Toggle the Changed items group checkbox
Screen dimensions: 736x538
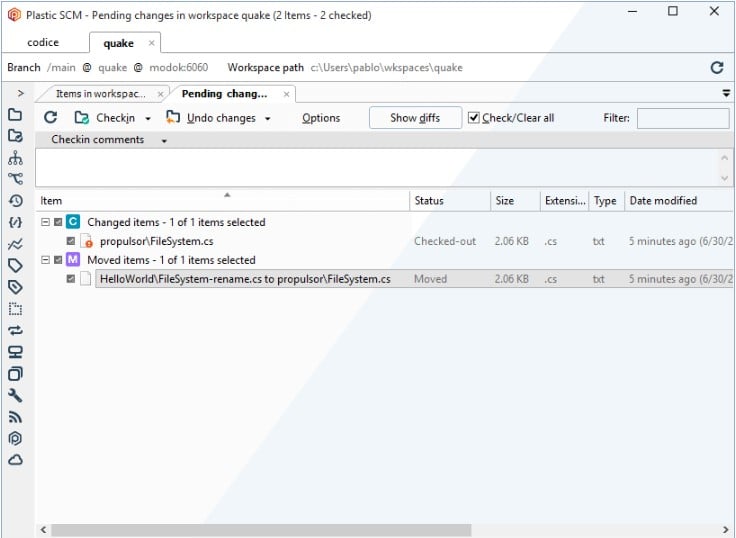(58, 222)
